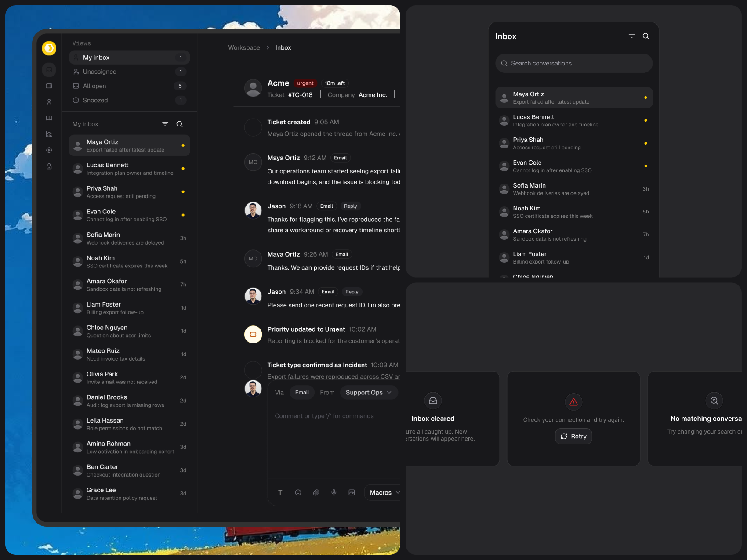Open the emoji picker in composer
This screenshot has width=747, height=560.
(298, 493)
